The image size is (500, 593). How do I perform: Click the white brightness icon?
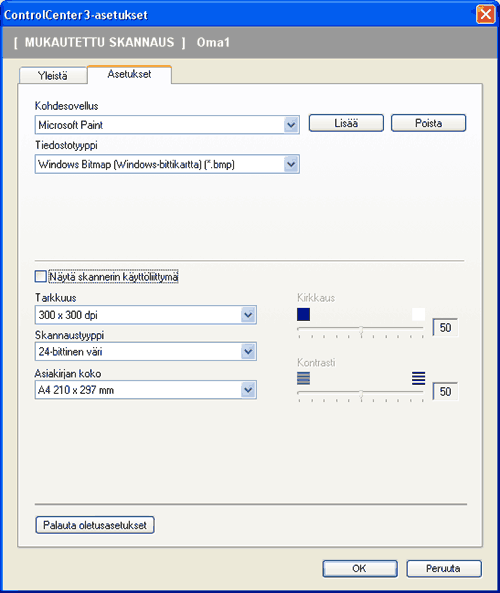(x=418, y=314)
